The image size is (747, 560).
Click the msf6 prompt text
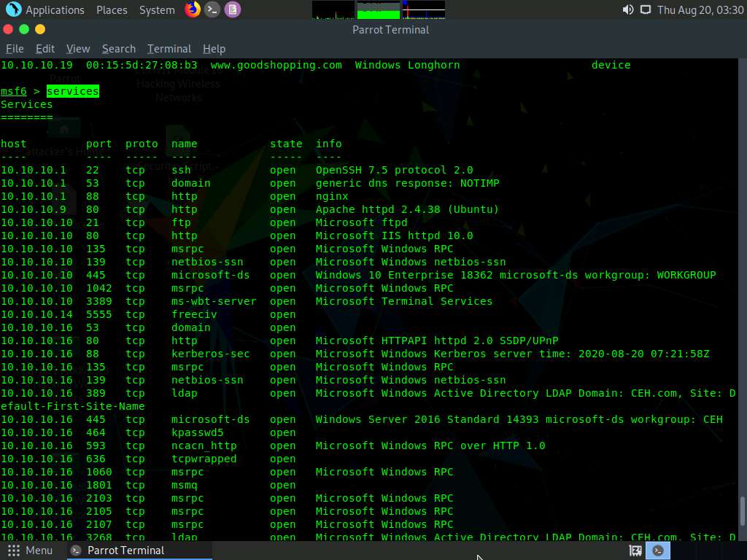[13, 91]
